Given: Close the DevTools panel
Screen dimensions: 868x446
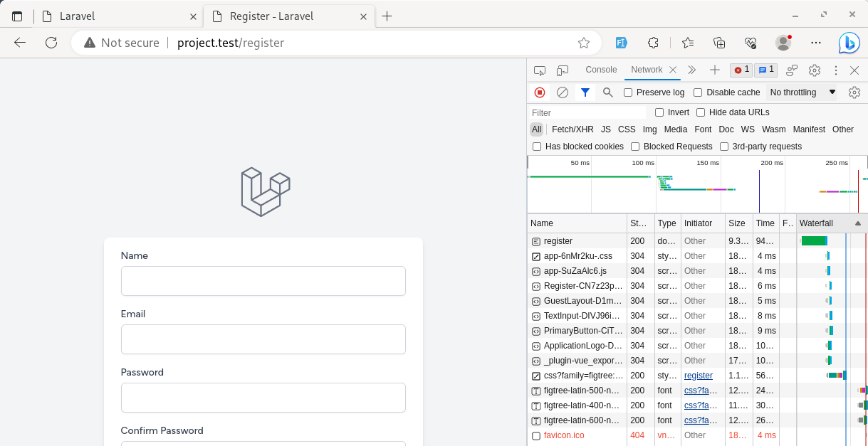Looking at the screenshot, I should click(854, 70).
